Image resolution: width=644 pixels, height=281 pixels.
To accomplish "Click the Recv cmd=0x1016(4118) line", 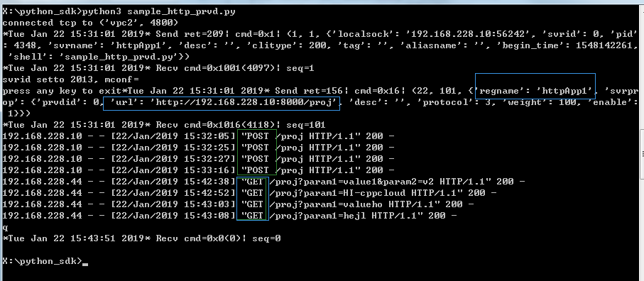I will pos(164,125).
